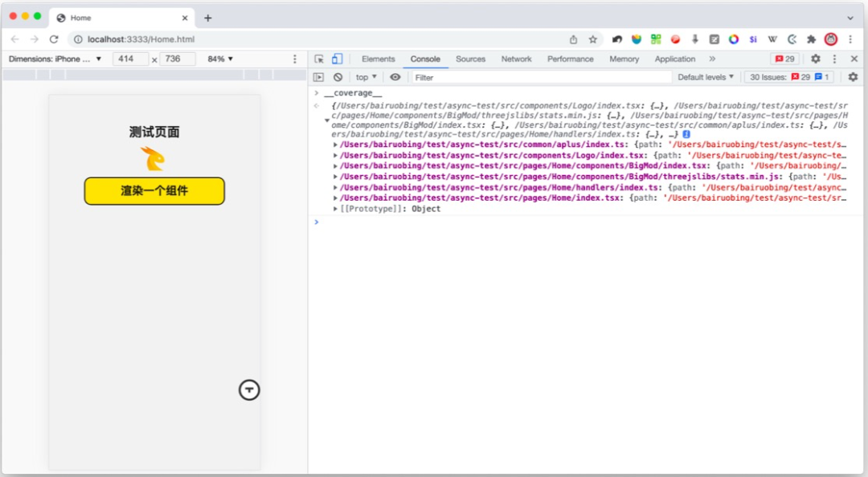Close the Home browser tab
Viewport: 868px width, 477px height.
pyautogui.click(x=185, y=18)
